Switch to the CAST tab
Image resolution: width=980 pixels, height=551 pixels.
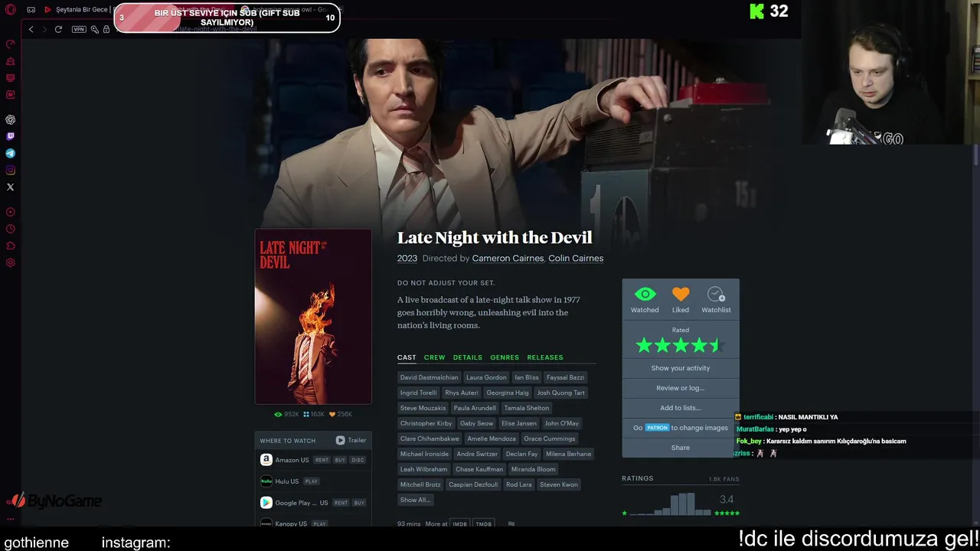(x=407, y=357)
